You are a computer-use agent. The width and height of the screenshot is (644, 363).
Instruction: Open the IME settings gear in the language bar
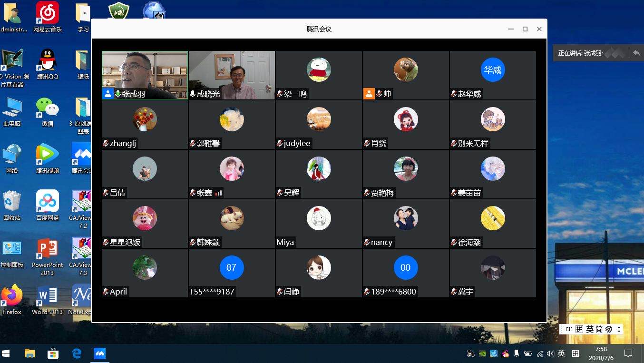tap(608, 329)
